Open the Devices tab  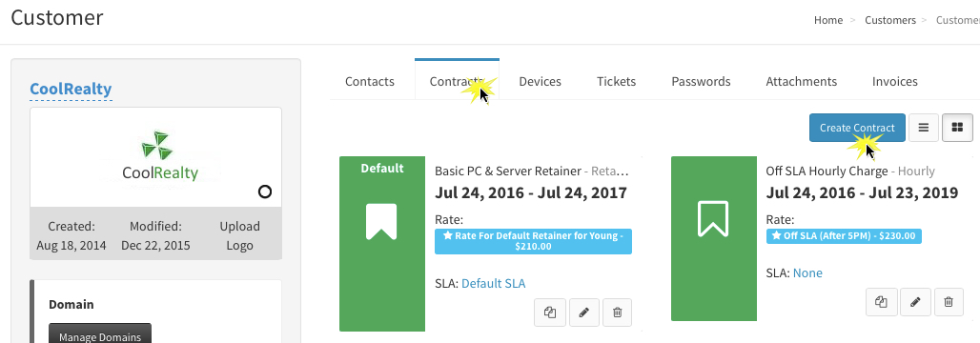click(x=540, y=81)
